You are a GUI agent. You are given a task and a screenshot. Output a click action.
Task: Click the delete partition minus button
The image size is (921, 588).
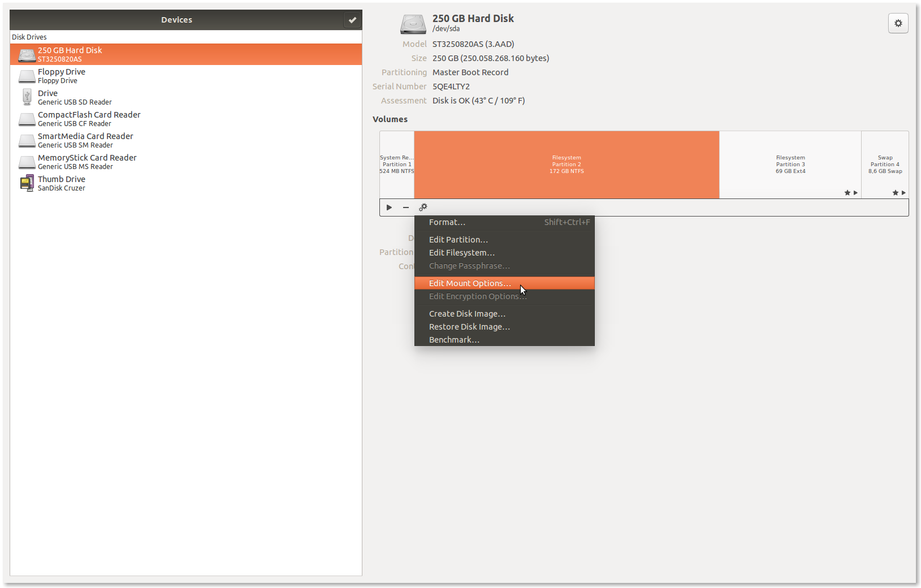[406, 207]
